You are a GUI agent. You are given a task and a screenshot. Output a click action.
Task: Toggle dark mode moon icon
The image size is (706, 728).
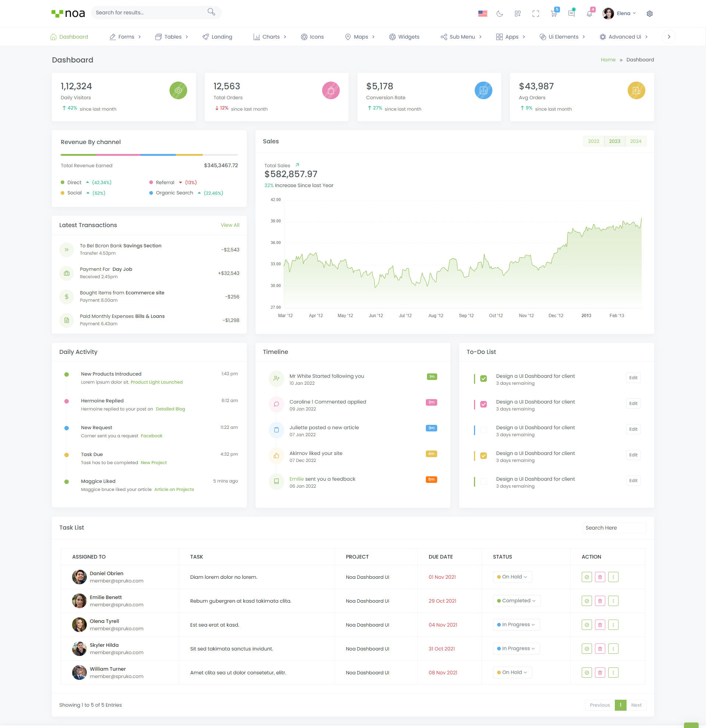[x=499, y=14]
